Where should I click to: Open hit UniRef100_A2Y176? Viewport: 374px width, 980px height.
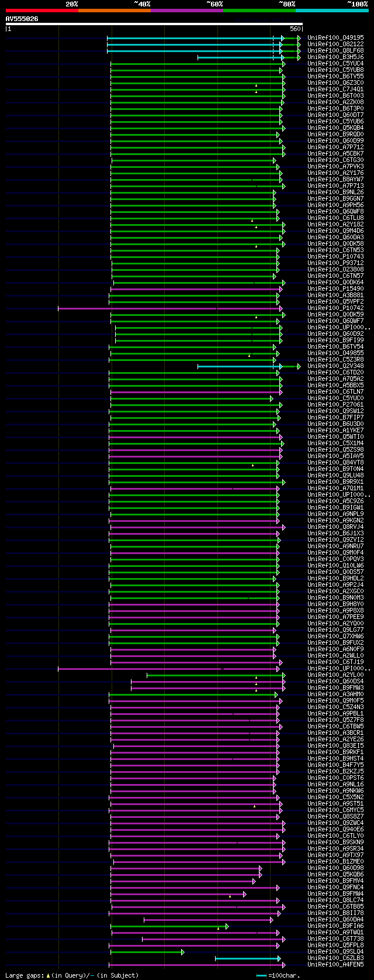point(335,173)
